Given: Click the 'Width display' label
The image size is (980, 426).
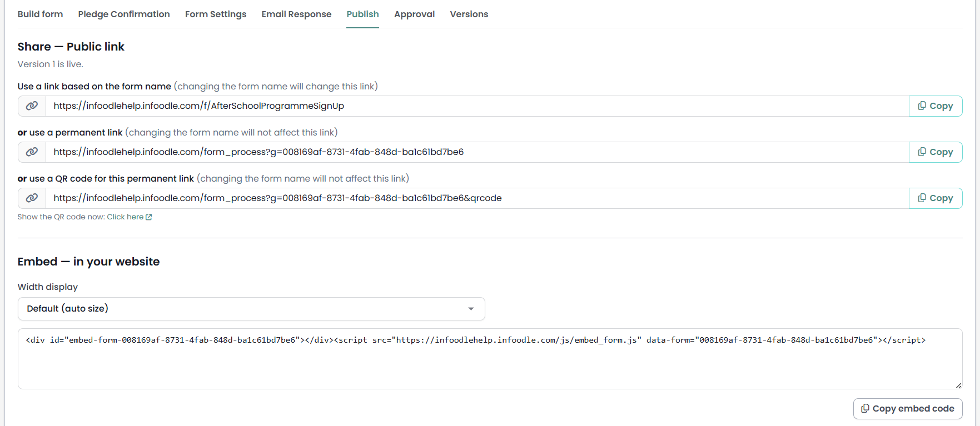Looking at the screenshot, I should pyautogui.click(x=48, y=287).
